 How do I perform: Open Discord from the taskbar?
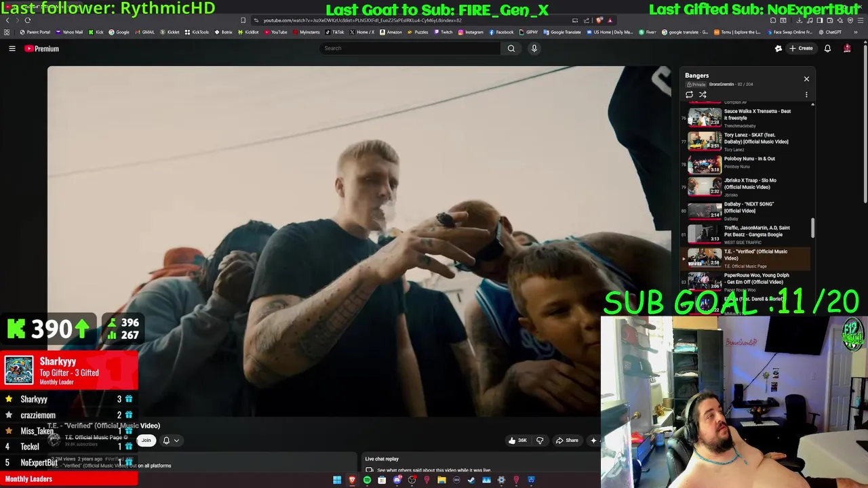pyautogui.click(x=397, y=480)
